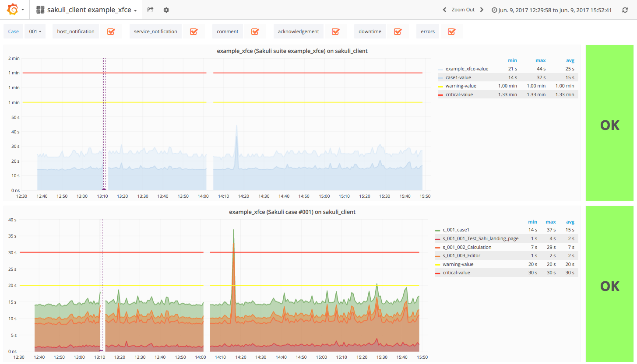Shift time range forward
This screenshot has width=637, height=364.
pos(482,10)
